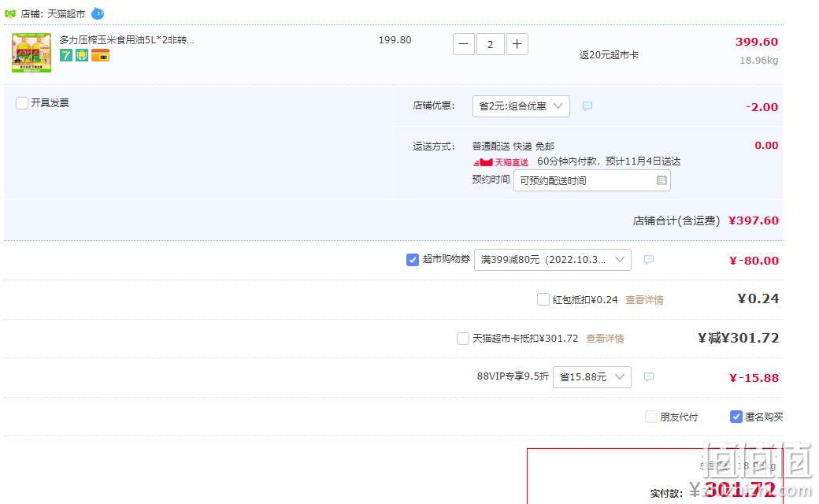
Task: Open the 店铺优惠 省2元 dropdown
Action: 521,106
